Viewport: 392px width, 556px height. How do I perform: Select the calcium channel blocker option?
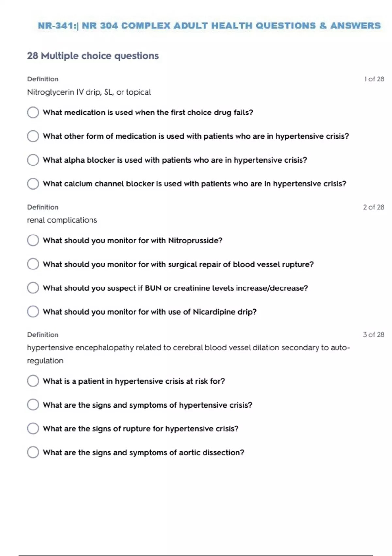coord(33,184)
